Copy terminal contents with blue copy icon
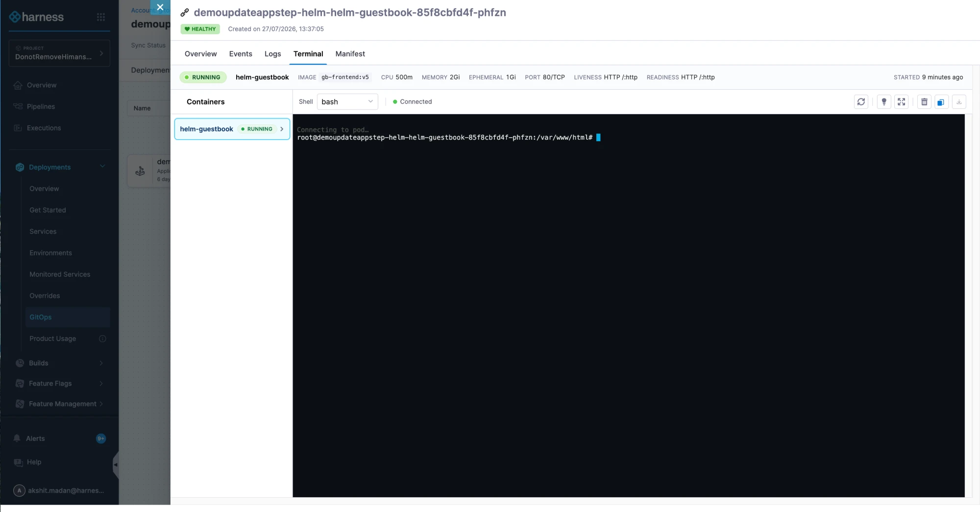 (x=941, y=102)
